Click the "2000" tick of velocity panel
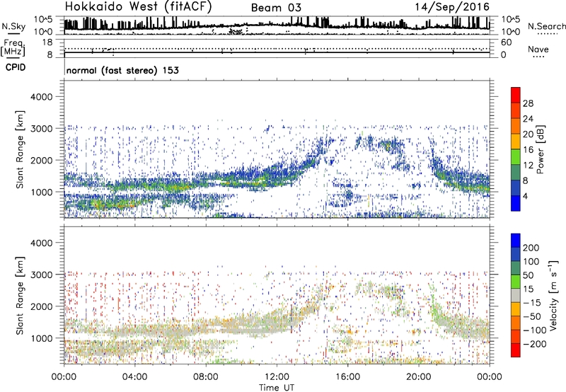The height and width of the screenshot is (392, 566). [x=41, y=306]
